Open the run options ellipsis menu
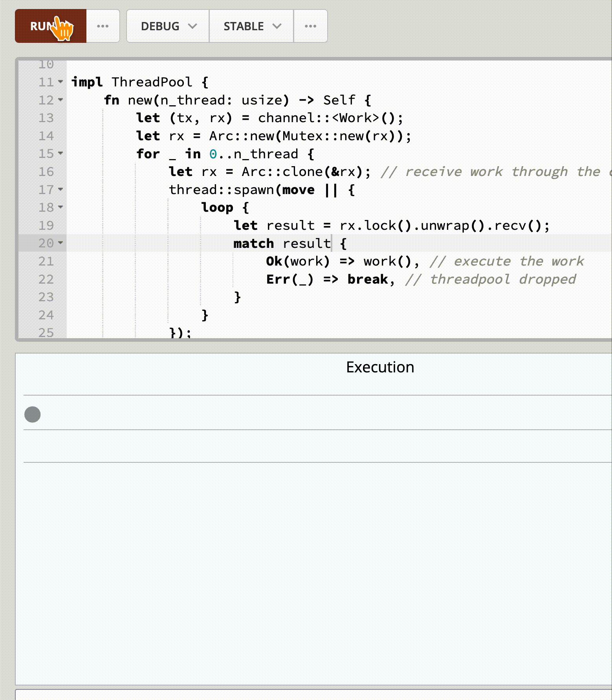 103,26
